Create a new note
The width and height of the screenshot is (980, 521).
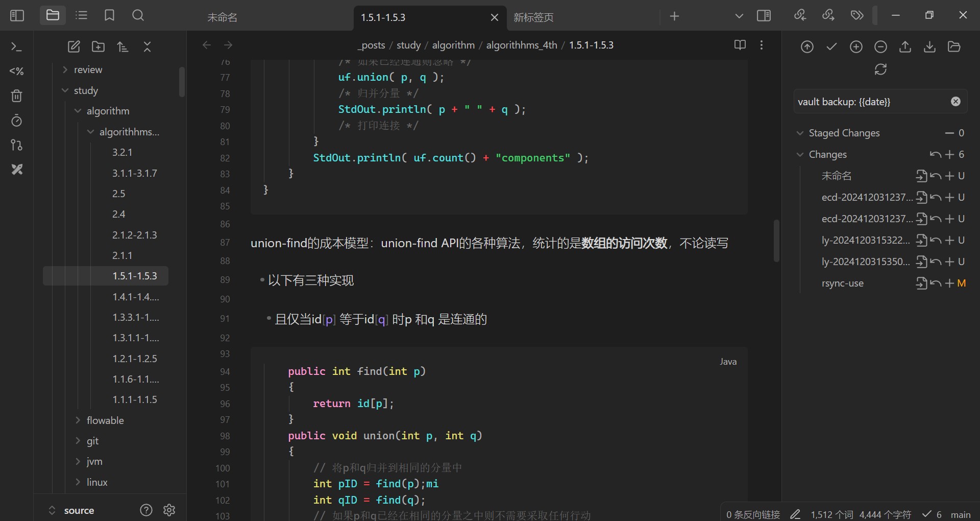click(x=73, y=47)
